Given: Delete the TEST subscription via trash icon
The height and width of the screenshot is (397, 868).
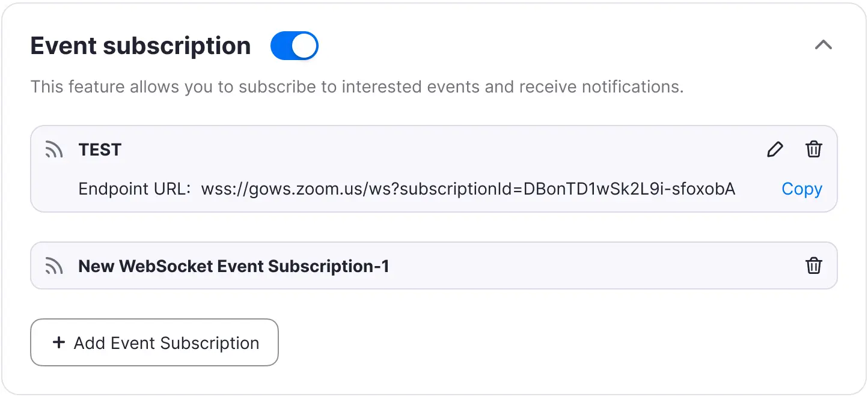Looking at the screenshot, I should [x=813, y=150].
